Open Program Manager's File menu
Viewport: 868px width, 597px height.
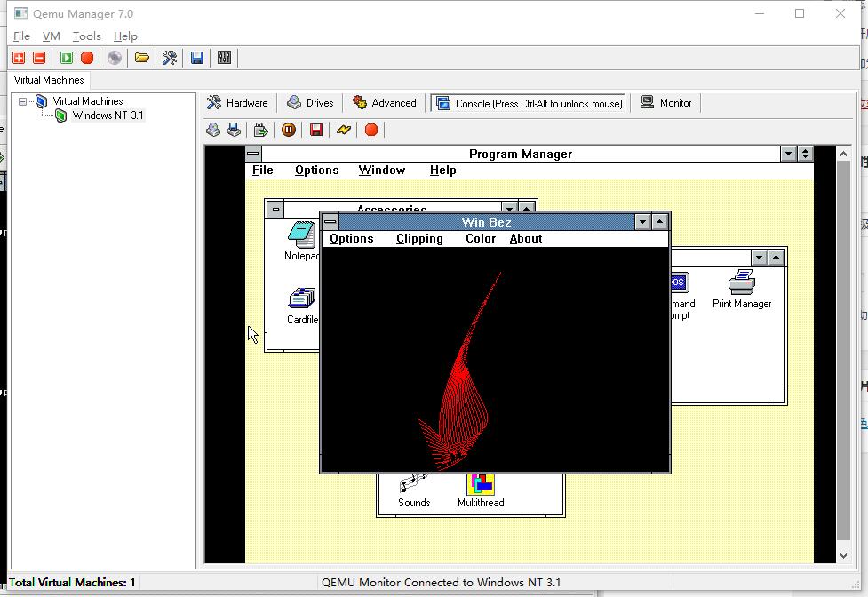[x=262, y=170]
